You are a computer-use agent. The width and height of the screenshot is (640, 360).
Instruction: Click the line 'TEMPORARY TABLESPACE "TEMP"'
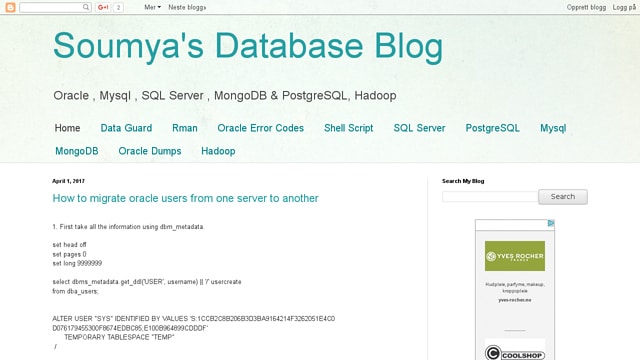coord(119,337)
